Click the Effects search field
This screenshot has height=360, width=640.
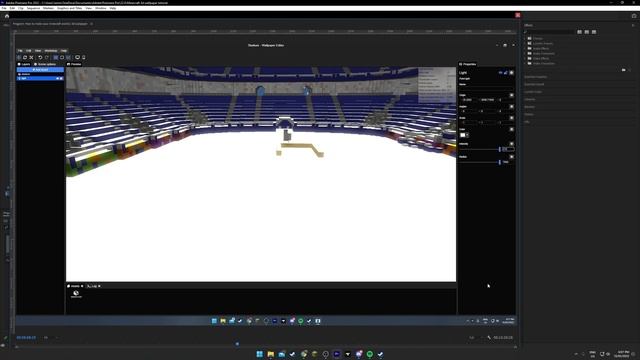point(549,32)
